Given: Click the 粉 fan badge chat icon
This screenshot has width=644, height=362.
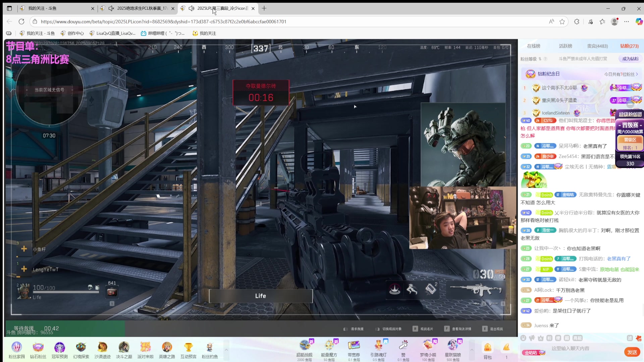Looking at the screenshot, I should pyautogui.click(x=549, y=338).
